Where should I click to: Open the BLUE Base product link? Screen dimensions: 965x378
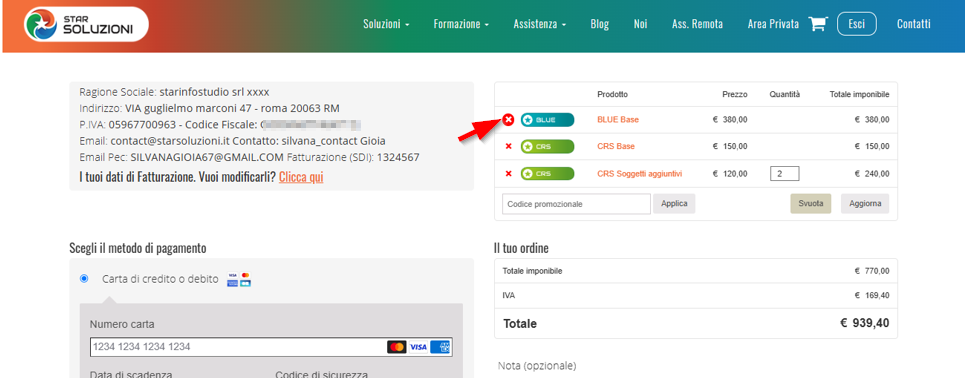point(618,119)
